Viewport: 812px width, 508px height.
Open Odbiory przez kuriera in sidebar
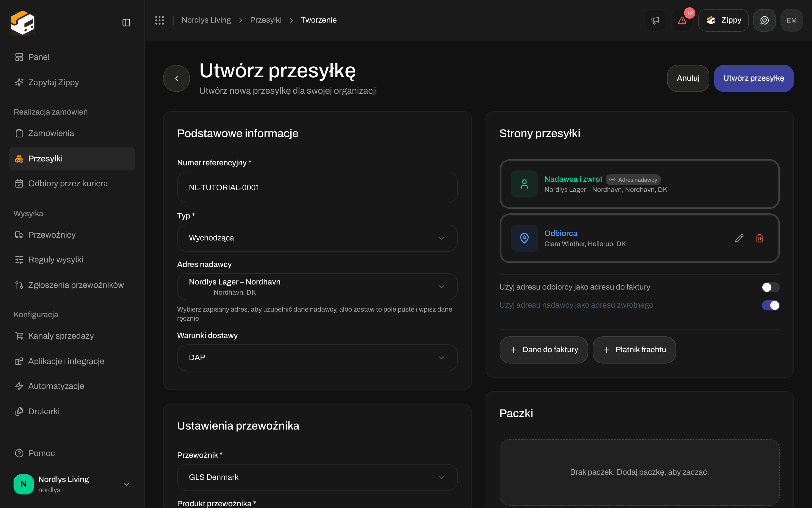72,183
